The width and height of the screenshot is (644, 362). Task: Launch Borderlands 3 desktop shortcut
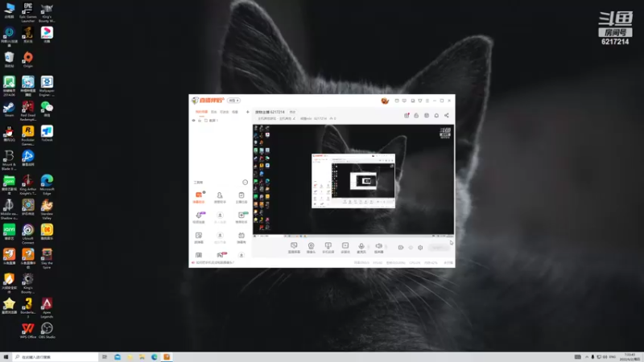tap(28, 308)
